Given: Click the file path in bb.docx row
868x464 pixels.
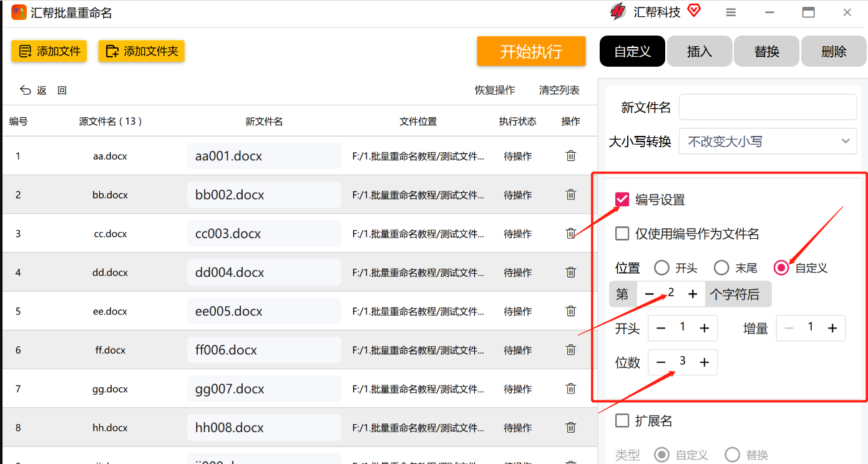Looking at the screenshot, I should click(x=418, y=195).
